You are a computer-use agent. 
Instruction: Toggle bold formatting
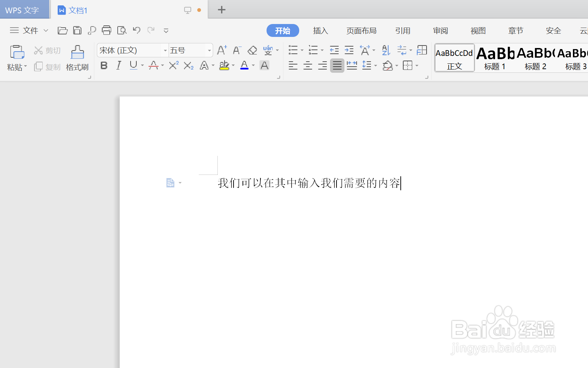click(x=104, y=66)
